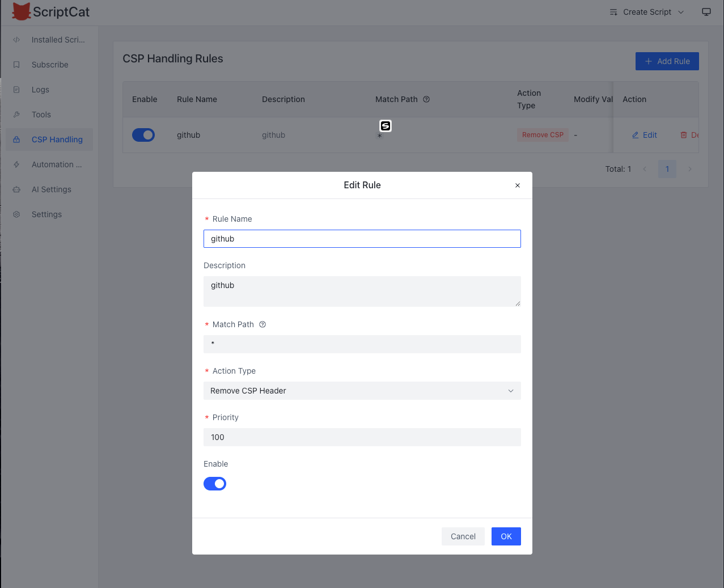Focus the Priority input field

pos(362,437)
